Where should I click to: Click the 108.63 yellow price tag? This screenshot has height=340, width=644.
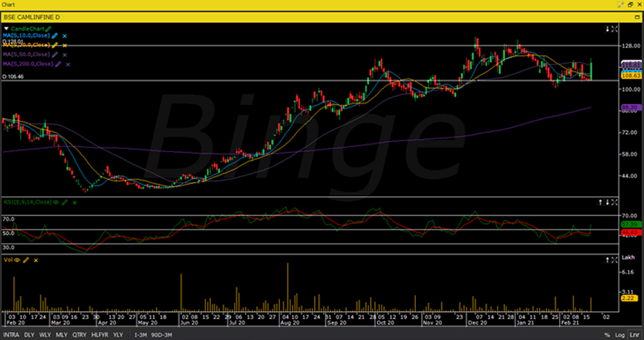click(631, 76)
